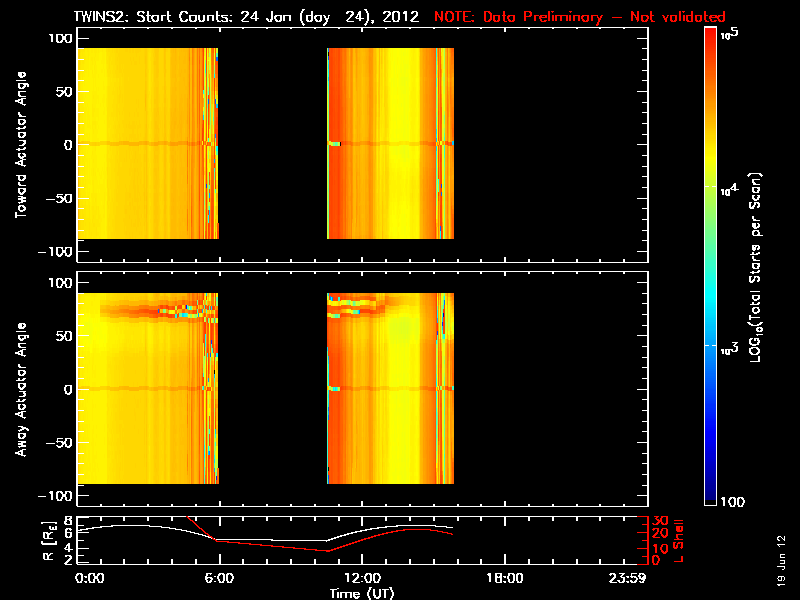Click the "19 Jun 12" date stamp

(781, 561)
